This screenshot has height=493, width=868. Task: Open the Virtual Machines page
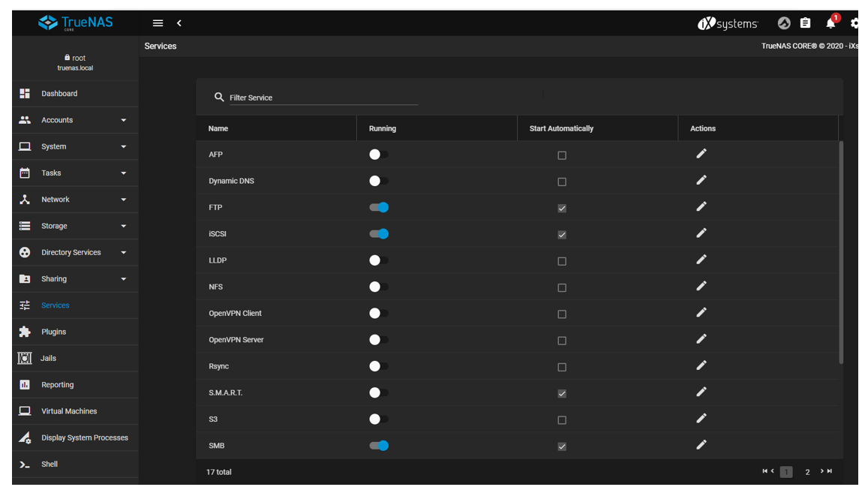(x=75, y=411)
